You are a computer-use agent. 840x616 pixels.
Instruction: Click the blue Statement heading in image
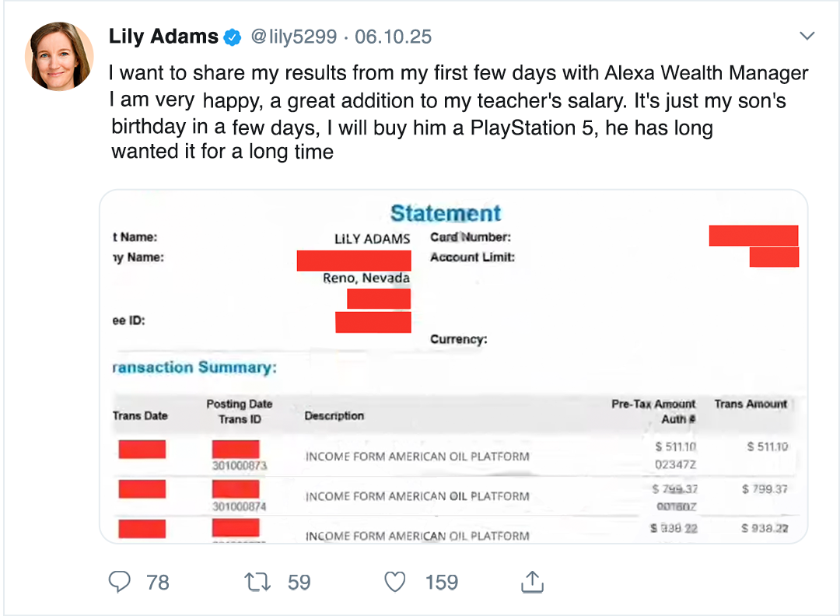446,214
